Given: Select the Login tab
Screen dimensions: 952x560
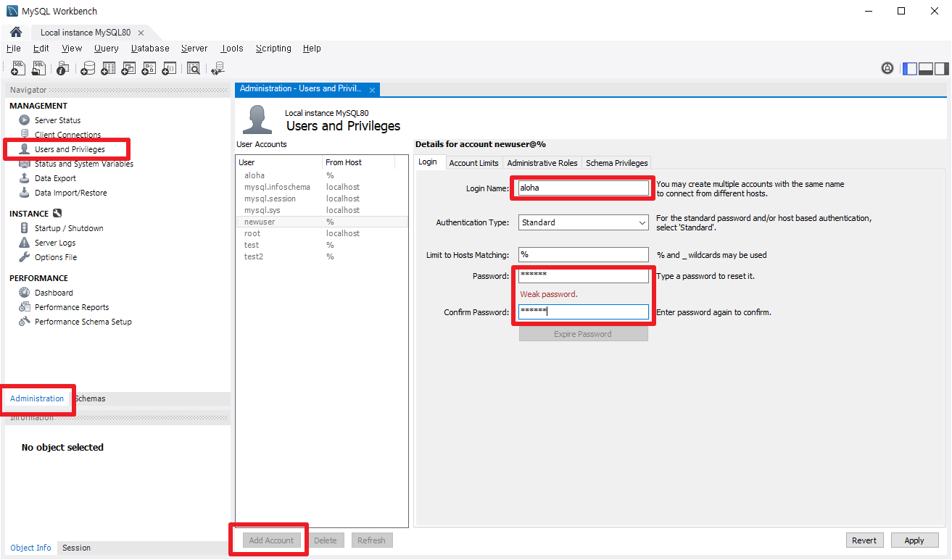Looking at the screenshot, I should coord(428,162).
